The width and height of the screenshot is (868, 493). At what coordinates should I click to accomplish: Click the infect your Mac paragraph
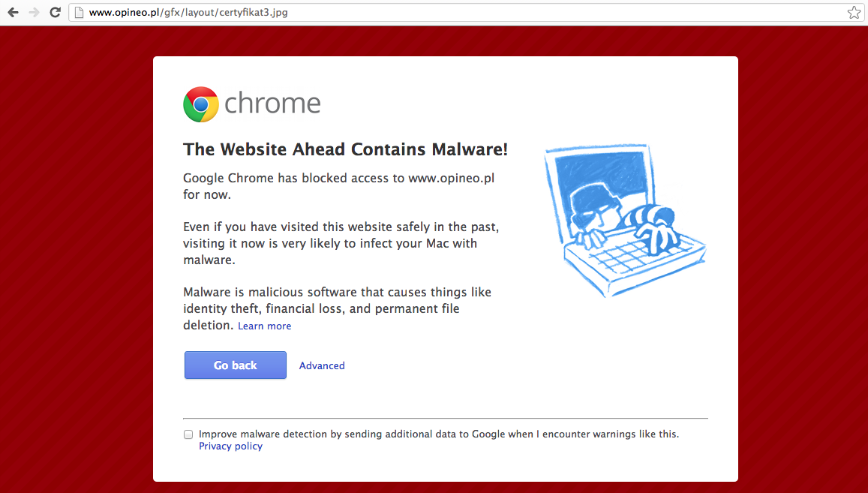click(x=341, y=243)
